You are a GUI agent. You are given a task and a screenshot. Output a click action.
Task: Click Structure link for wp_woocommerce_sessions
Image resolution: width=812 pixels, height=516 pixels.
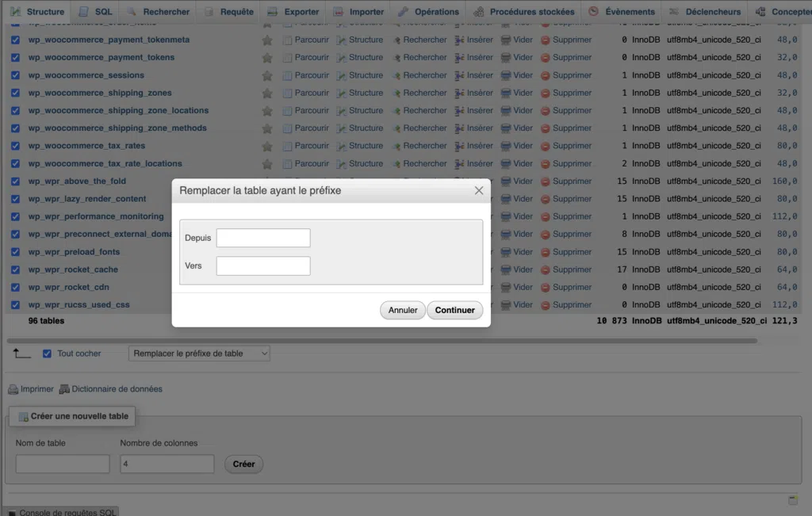(366, 75)
